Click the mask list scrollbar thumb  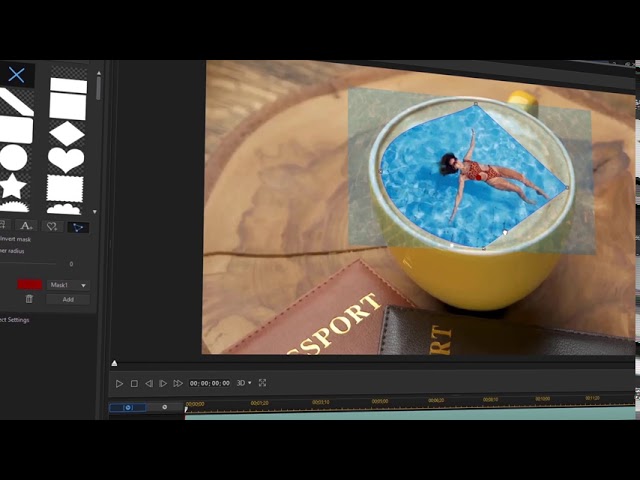pyautogui.click(x=98, y=88)
